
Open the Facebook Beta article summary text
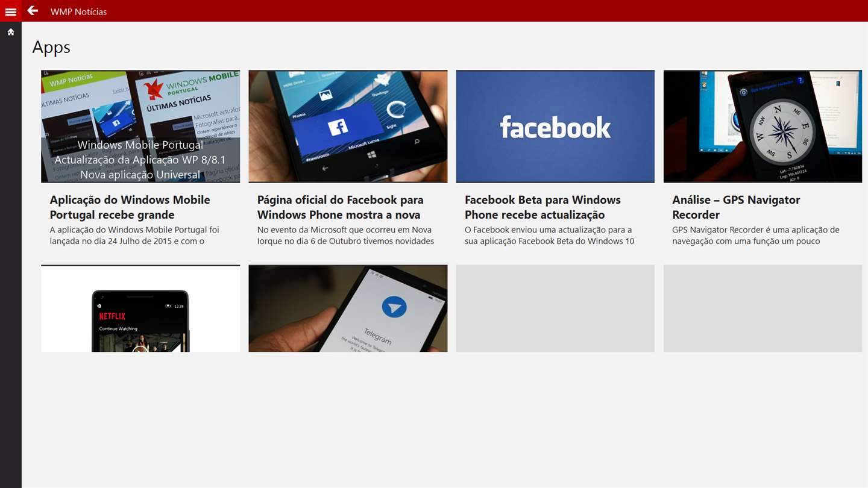click(550, 236)
